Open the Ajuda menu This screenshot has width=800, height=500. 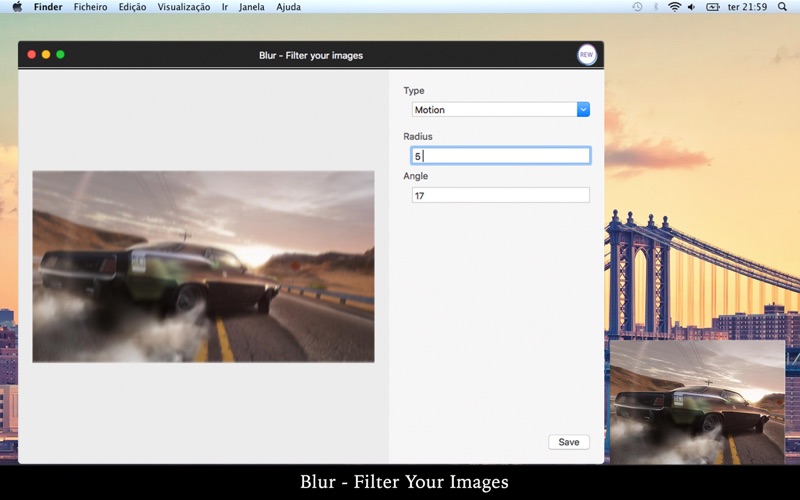pos(288,7)
